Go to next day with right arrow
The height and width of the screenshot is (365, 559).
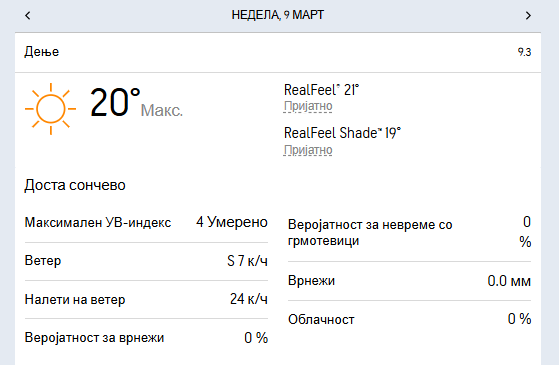coord(528,15)
